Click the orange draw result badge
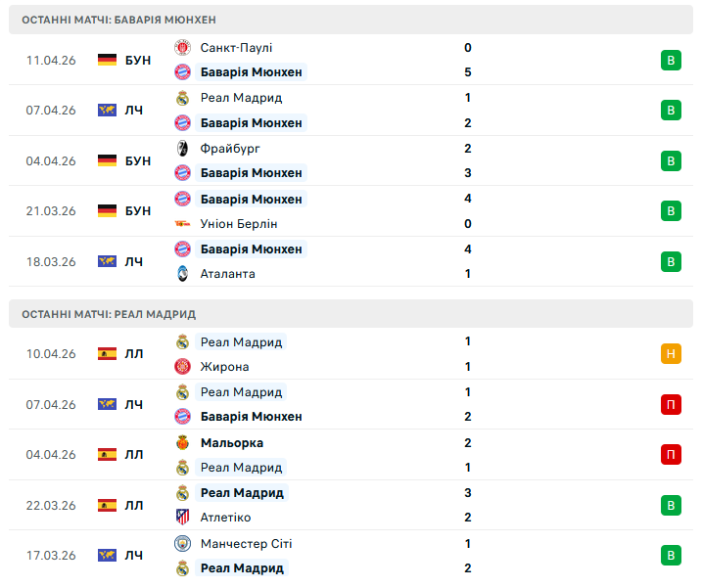702x588 pixels. coord(671,354)
